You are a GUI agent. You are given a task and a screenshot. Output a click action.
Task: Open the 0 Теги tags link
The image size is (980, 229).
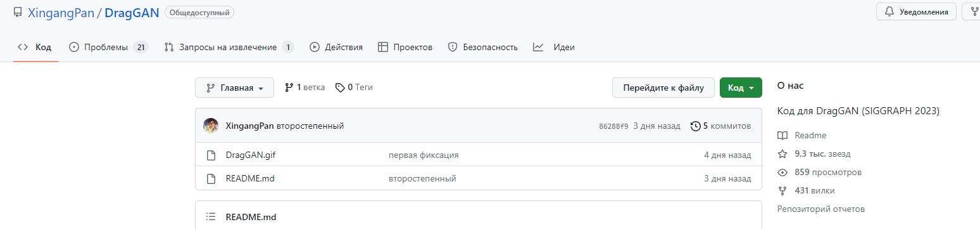point(354,88)
